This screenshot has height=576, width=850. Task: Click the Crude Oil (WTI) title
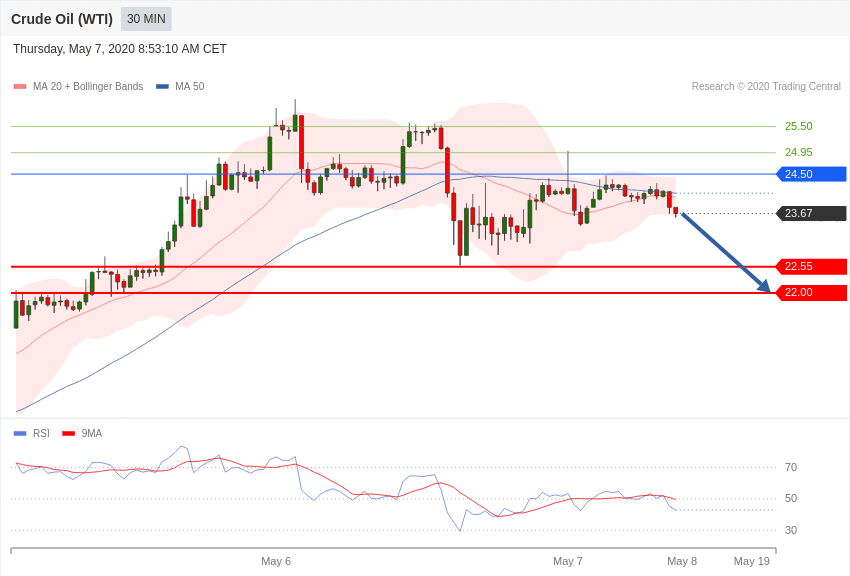(x=62, y=20)
